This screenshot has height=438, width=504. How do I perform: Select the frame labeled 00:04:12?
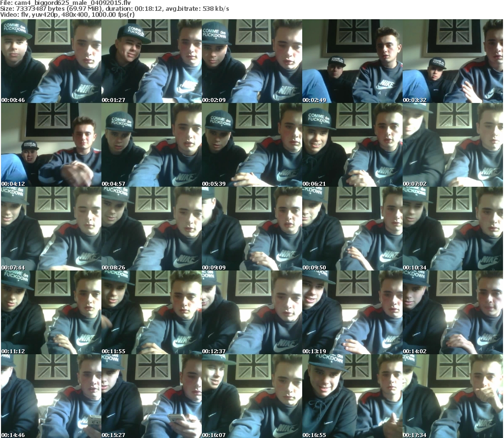(x=51, y=145)
